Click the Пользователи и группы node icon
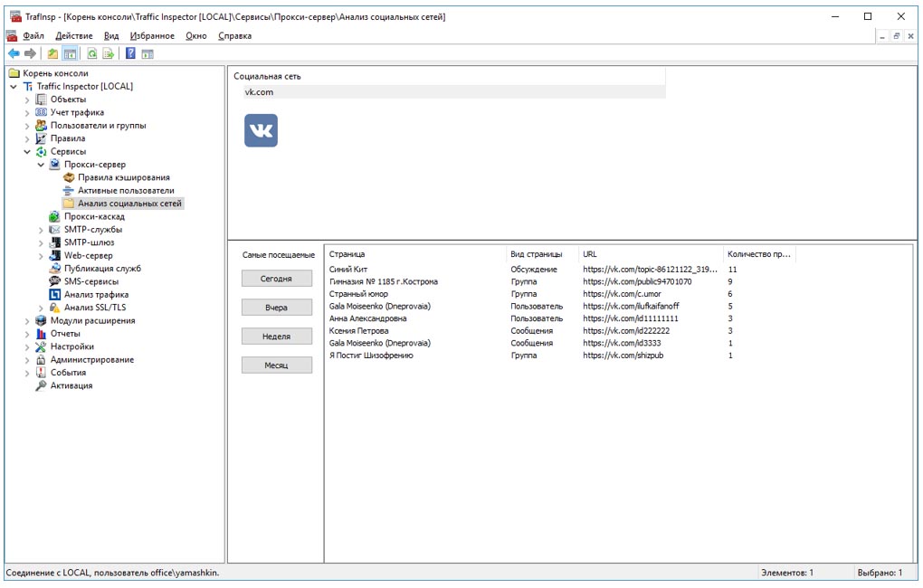The height and width of the screenshot is (588, 923). click(x=42, y=126)
